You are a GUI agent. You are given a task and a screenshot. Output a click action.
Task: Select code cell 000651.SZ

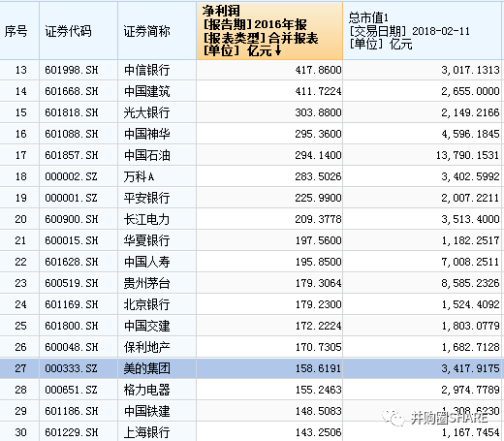79,390
